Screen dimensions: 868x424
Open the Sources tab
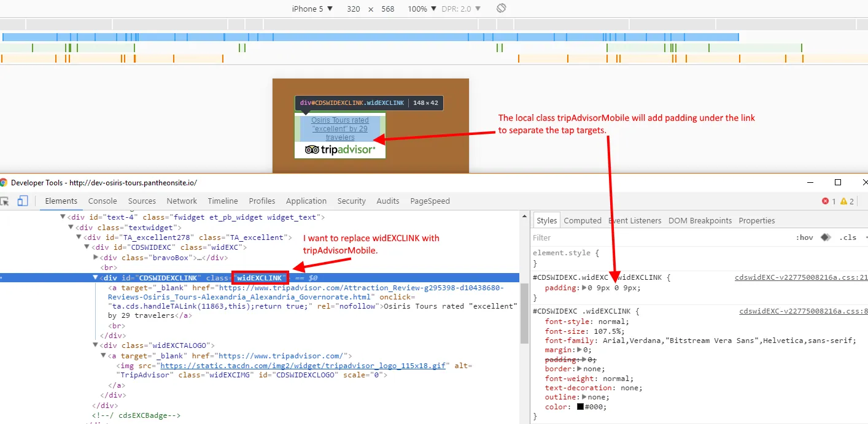[x=142, y=201]
